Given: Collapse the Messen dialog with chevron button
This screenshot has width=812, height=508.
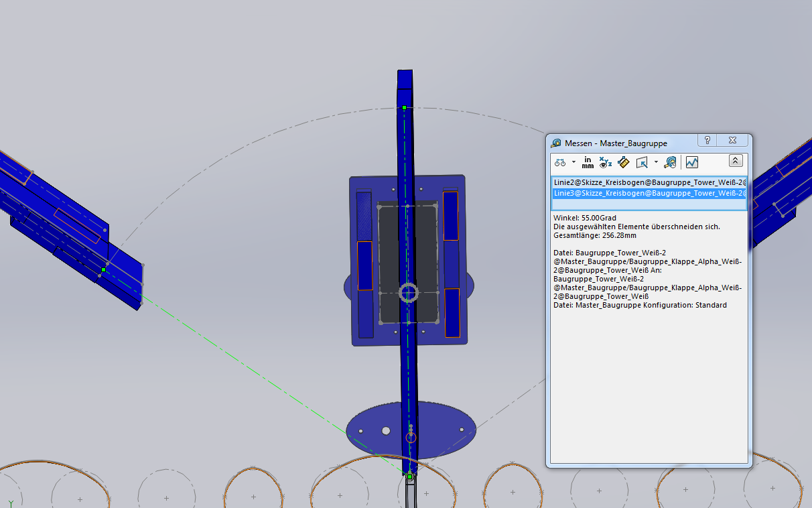Looking at the screenshot, I should coord(735,162).
